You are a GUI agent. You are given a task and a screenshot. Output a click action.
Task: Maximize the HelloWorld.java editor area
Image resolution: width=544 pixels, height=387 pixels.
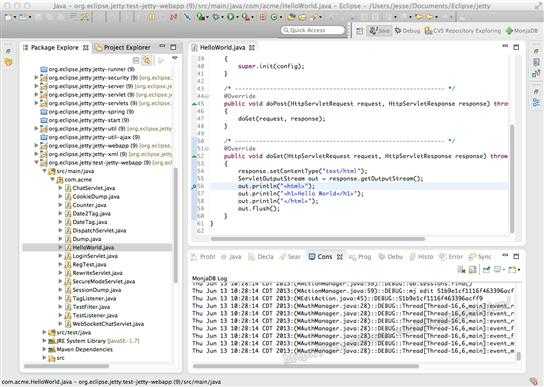pos(516,47)
